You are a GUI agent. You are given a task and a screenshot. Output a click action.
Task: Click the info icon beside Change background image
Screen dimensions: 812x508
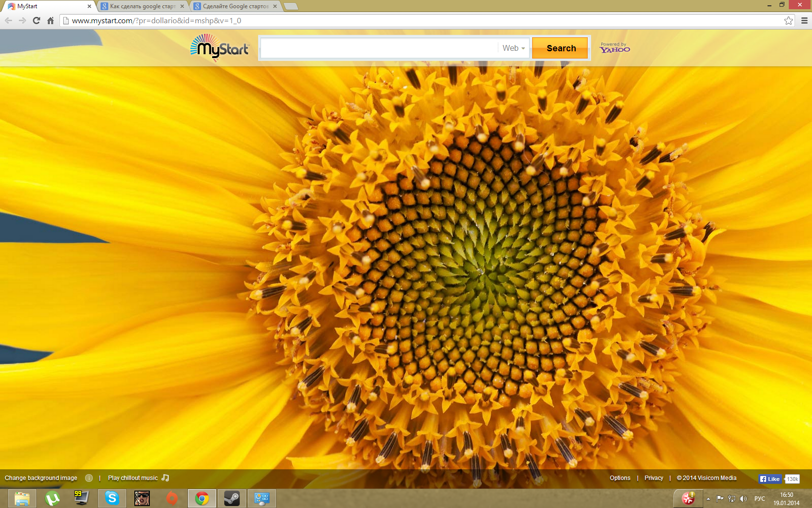tap(89, 478)
